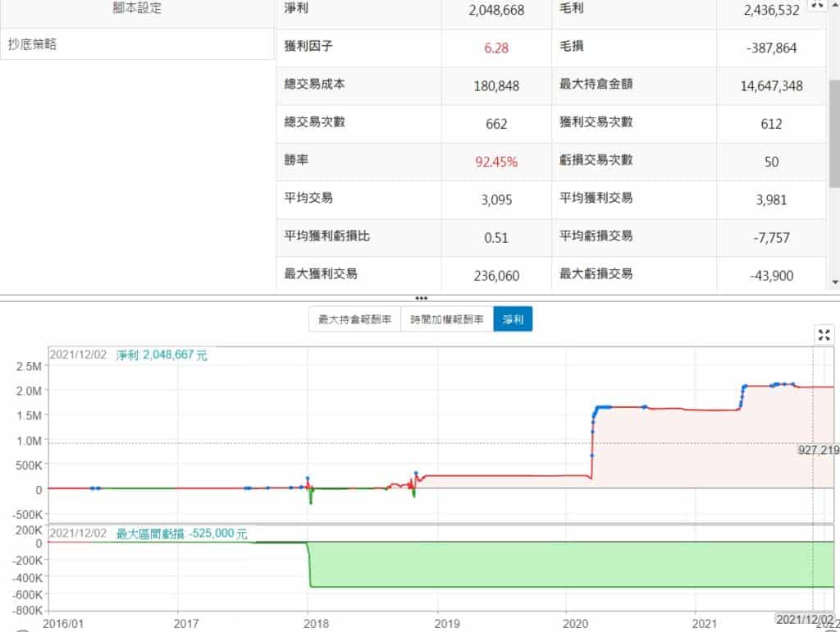This screenshot has width=840, height=632.
Task: Click the 927,219 crosshair value label
Action: (x=818, y=450)
